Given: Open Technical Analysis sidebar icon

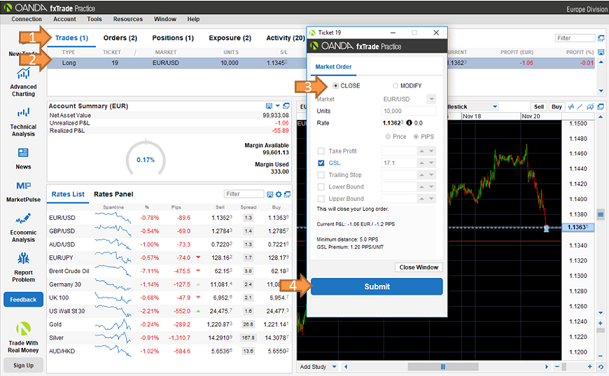Looking at the screenshot, I should coord(23,113).
